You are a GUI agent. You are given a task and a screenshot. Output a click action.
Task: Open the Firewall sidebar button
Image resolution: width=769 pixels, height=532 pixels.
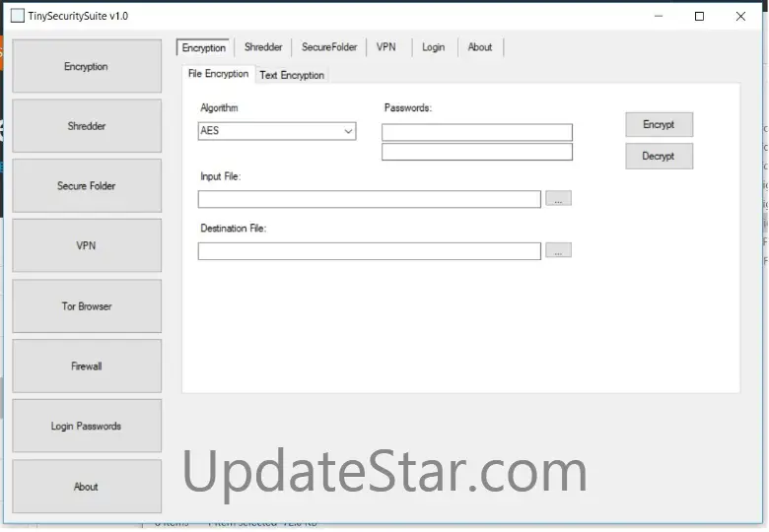coord(87,366)
